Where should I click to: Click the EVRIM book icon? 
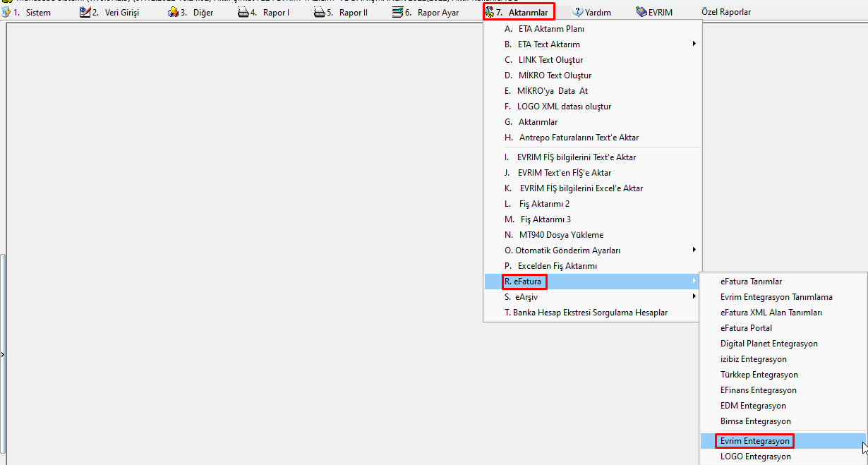pos(641,12)
